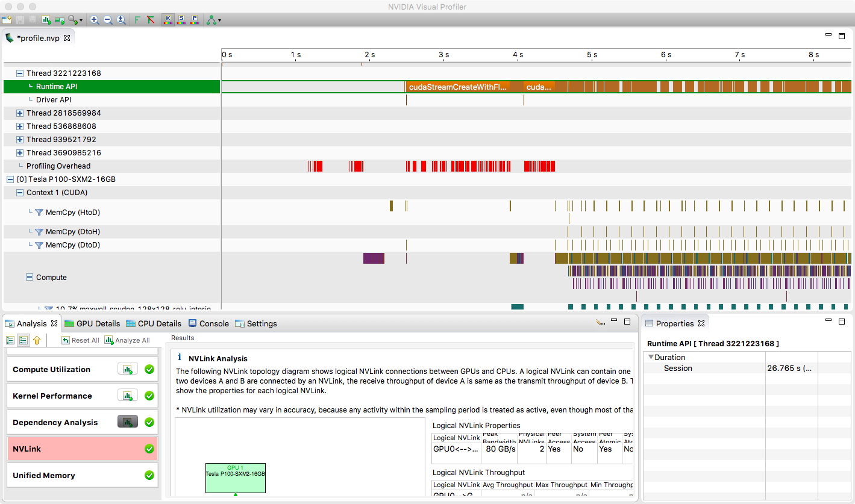
Task: Toggle the MemCpy (DtoH) filter funnel
Action: 39,231
